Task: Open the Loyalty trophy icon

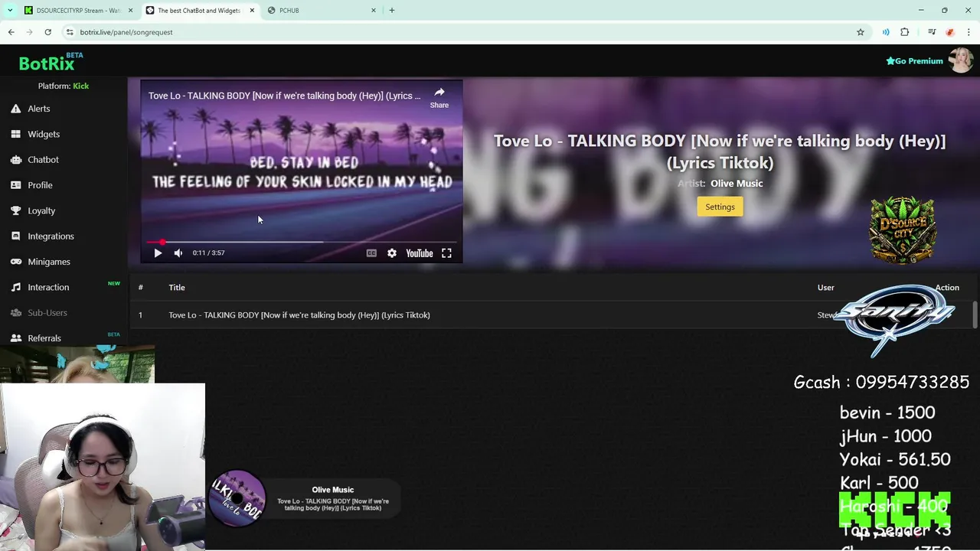Action: point(15,210)
